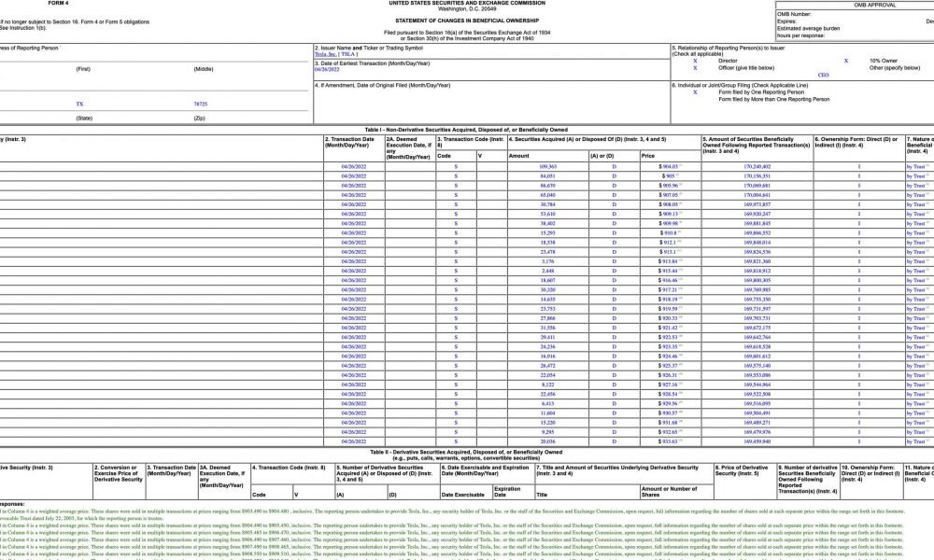Screen dimensions: 934x560
Task: Click the amount 24,236
Action: (x=547, y=347)
